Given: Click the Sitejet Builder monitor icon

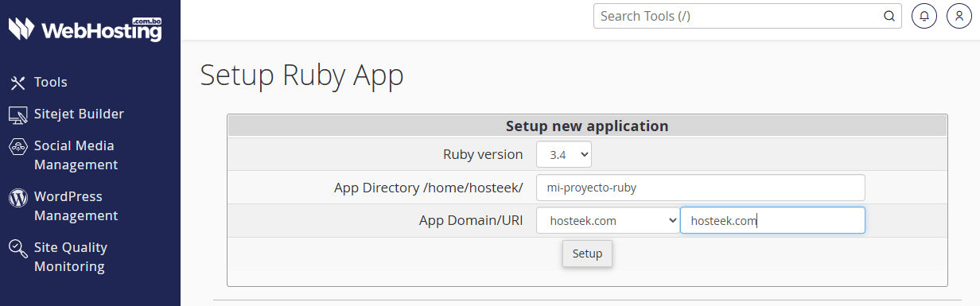Looking at the screenshot, I should 17,115.
